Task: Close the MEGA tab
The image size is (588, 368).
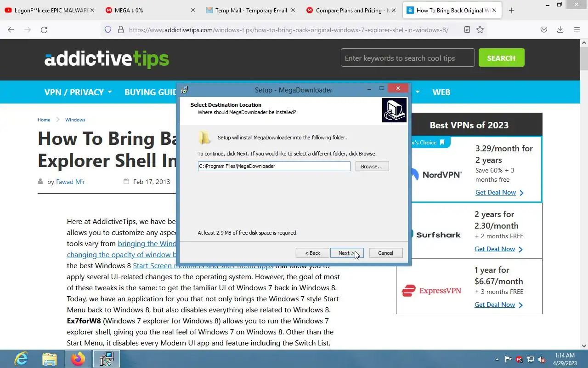Action: (x=193, y=10)
